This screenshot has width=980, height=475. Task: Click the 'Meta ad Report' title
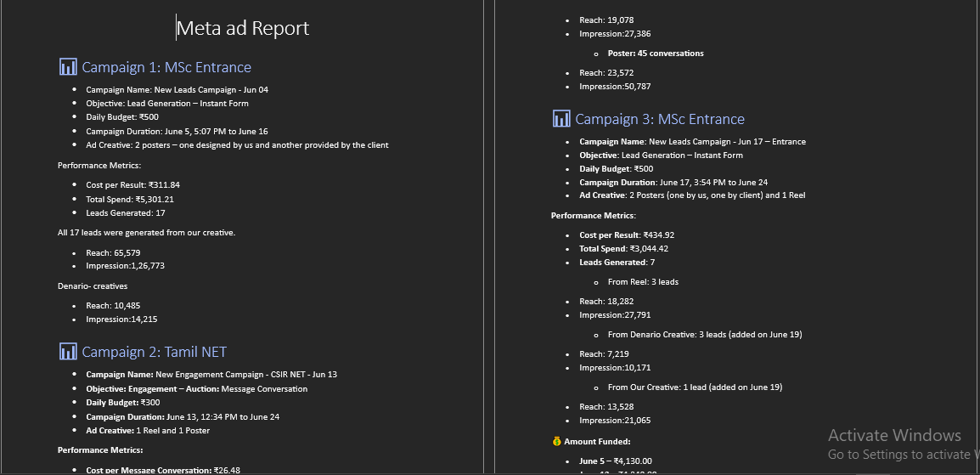(x=243, y=28)
